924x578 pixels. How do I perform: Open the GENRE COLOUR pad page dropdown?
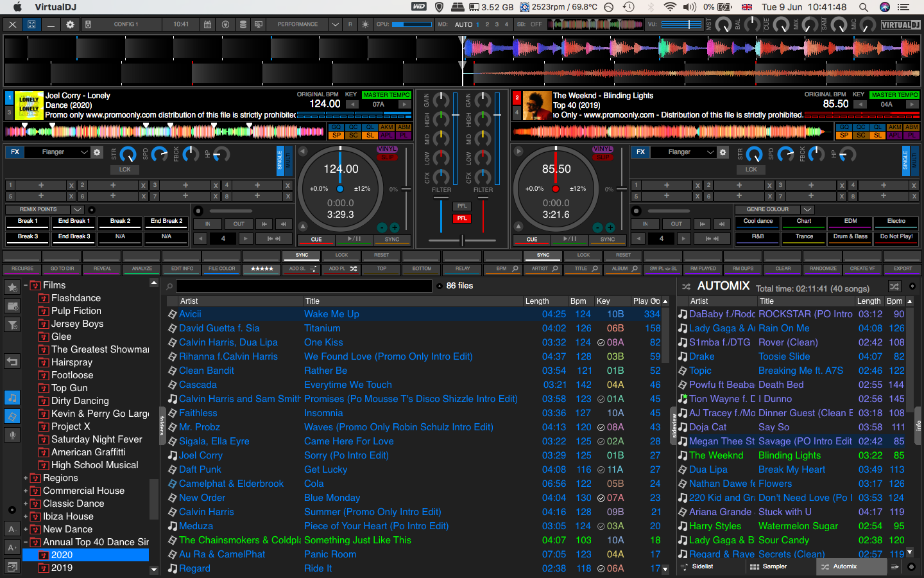[807, 209]
